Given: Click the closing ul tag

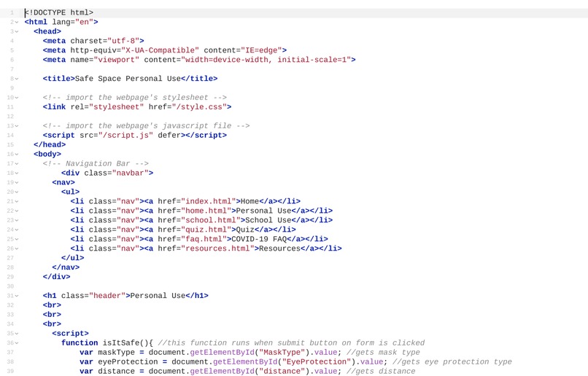Looking at the screenshot, I should [73, 258].
